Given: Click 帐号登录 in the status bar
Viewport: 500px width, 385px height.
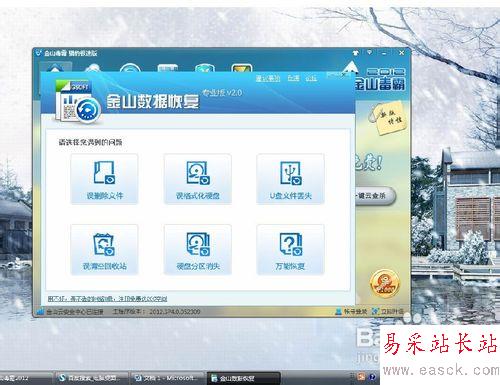Looking at the screenshot, I should (x=351, y=312).
